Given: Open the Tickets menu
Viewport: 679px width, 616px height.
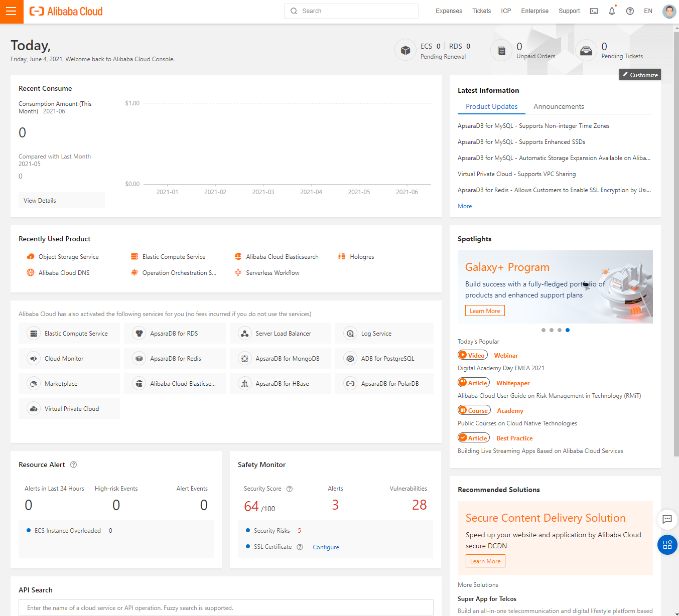Looking at the screenshot, I should click(x=481, y=11).
